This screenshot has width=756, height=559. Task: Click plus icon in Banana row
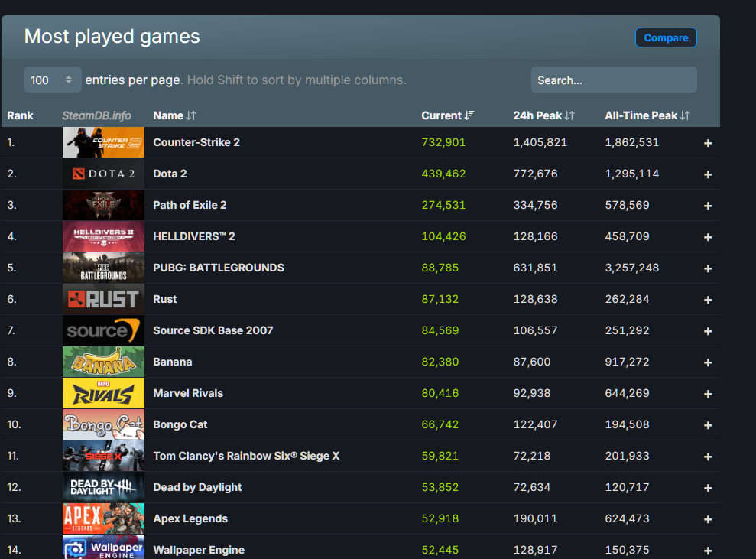click(708, 362)
